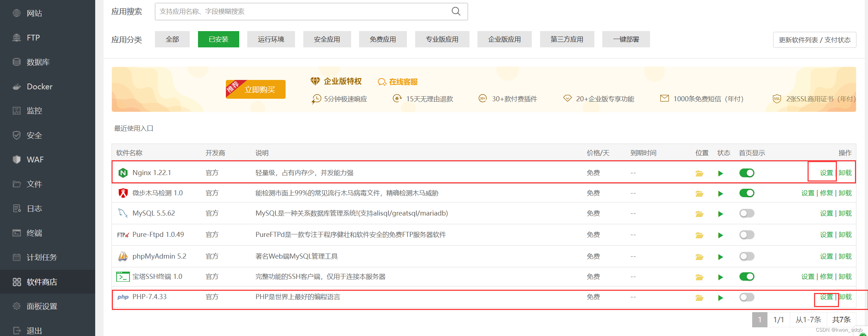
Task: Open 设置 for PHP-7.4.33
Action: coord(826,297)
